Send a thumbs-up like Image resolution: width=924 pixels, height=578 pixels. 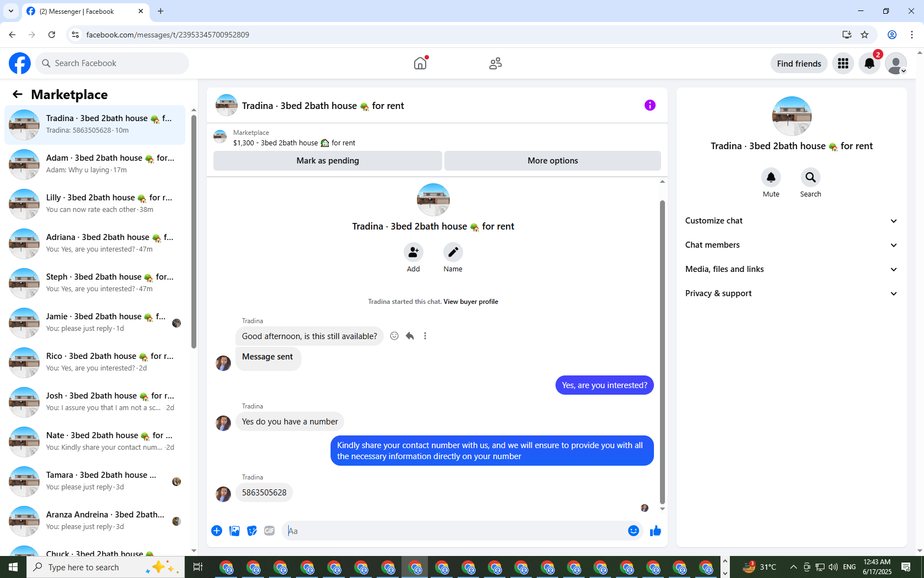tap(656, 531)
